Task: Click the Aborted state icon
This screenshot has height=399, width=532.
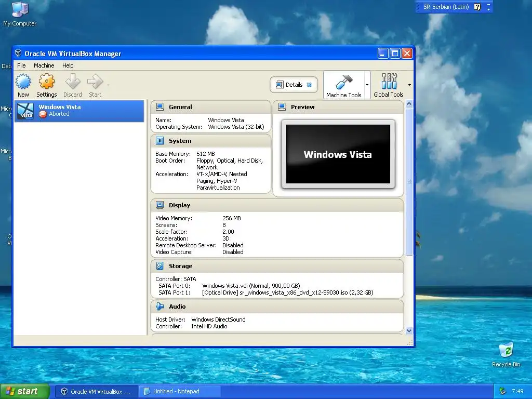Action: 43,114
